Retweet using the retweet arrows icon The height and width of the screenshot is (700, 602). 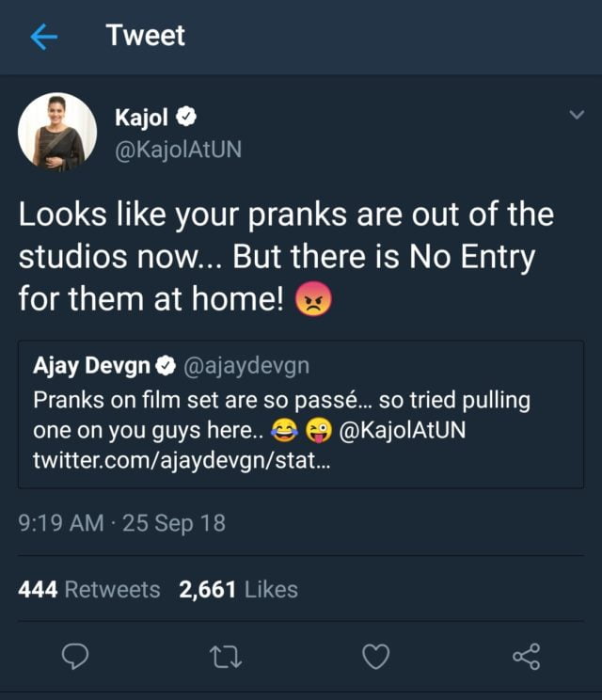[226, 657]
